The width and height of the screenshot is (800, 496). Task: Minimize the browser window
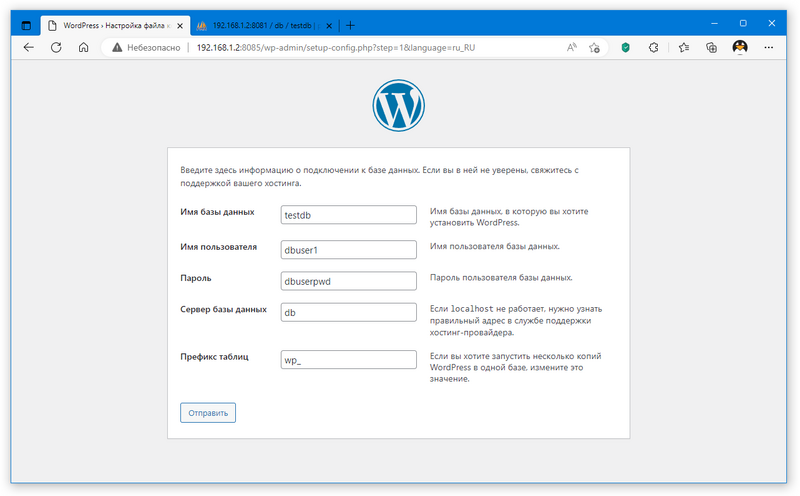(x=714, y=23)
